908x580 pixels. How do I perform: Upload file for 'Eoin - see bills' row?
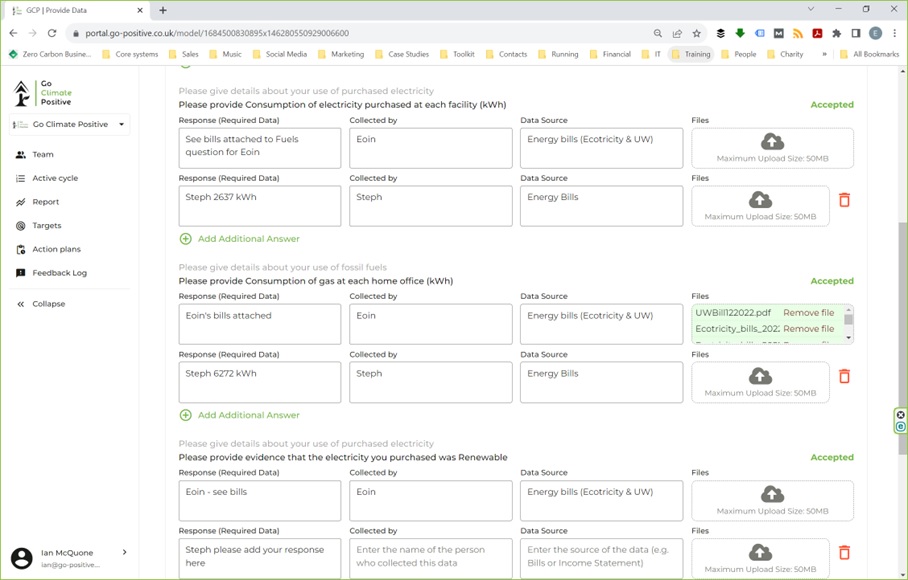[x=772, y=501]
